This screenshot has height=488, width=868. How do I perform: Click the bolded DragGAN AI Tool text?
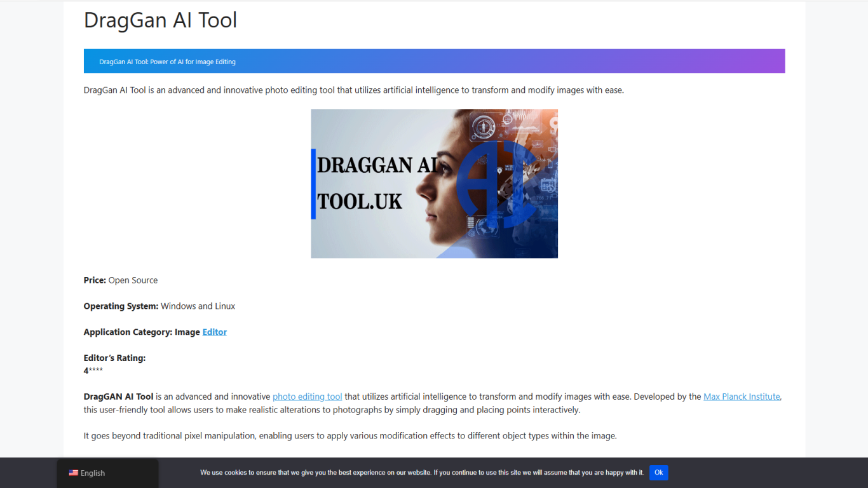[x=118, y=396]
